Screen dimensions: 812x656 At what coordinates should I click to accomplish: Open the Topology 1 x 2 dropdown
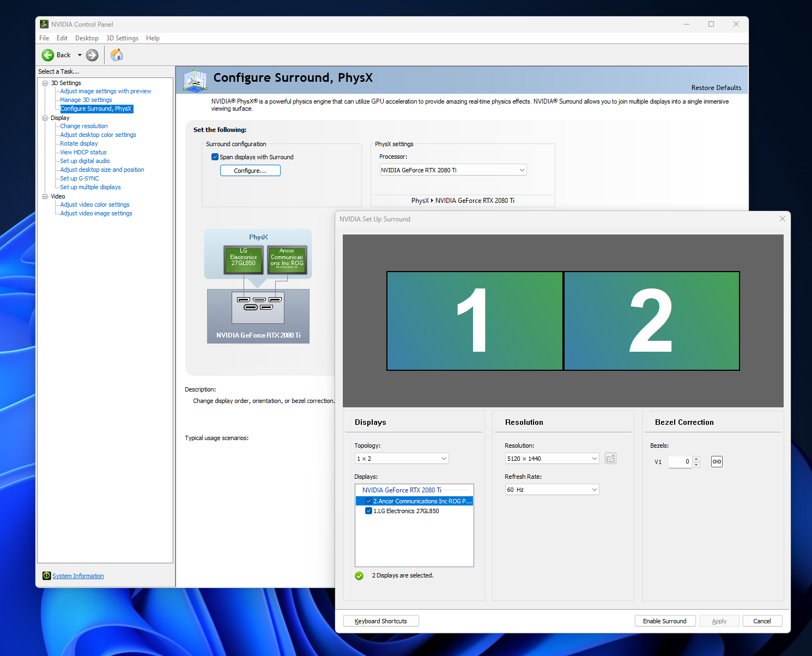402,459
